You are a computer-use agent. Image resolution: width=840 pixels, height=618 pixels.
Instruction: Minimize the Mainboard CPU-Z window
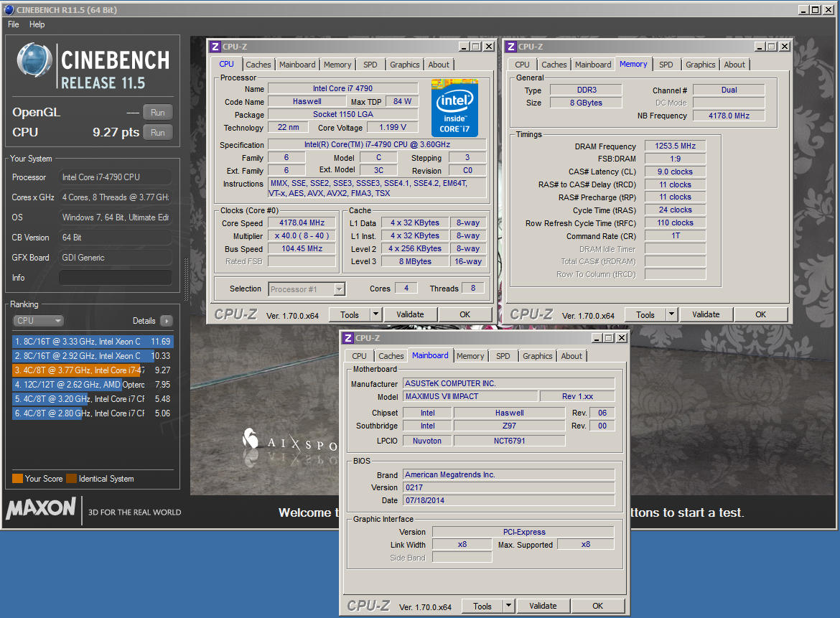pos(597,338)
